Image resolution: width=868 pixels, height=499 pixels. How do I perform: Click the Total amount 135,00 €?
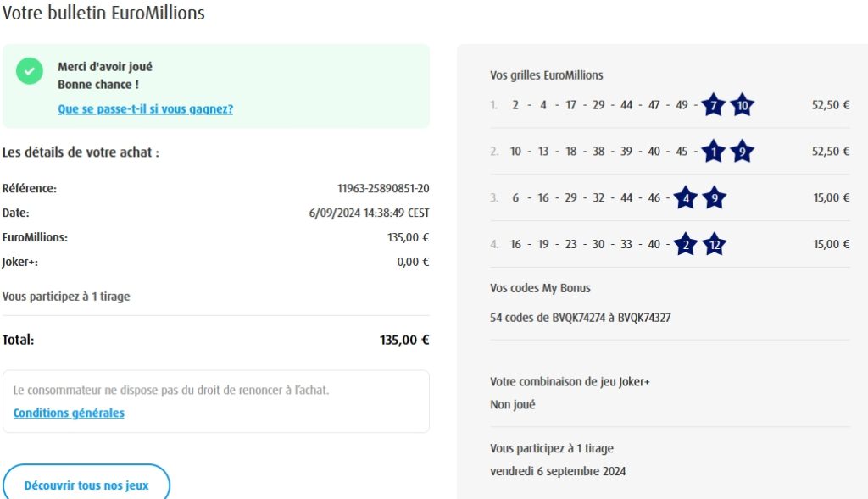404,340
